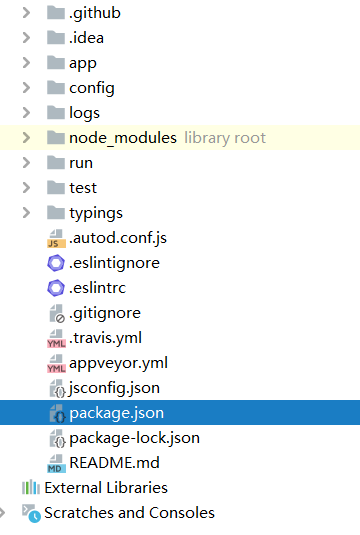Click the .idea folder icon

click(56, 38)
